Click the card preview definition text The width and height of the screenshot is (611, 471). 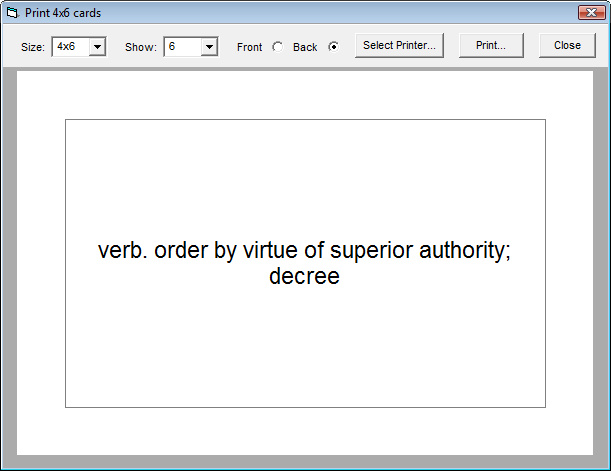point(304,263)
